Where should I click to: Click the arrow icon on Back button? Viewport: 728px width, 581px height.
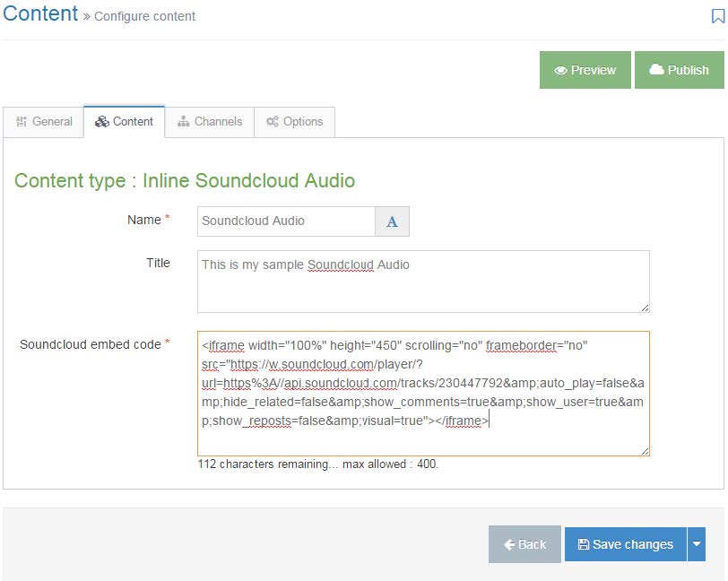coord(509,544)
